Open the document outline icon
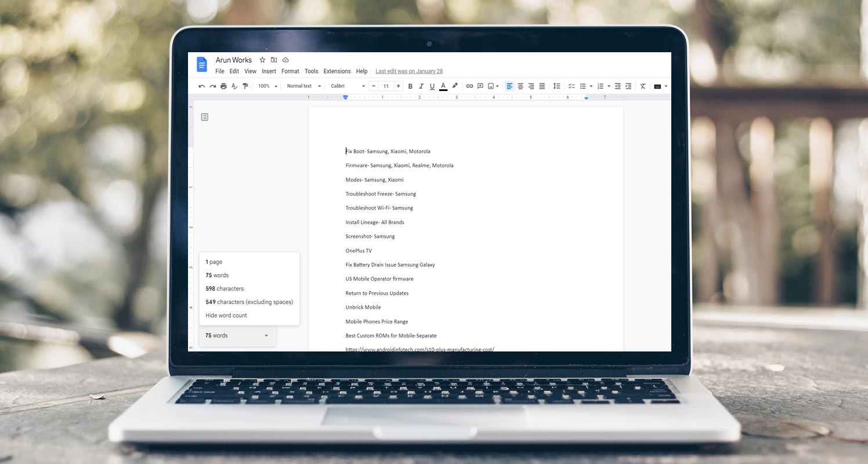This screenshot has width=868, height=464. click(204, 117)
